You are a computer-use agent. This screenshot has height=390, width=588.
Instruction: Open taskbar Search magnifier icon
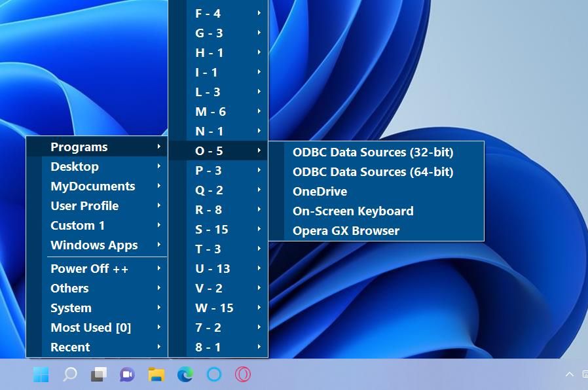click(x=70, y=374)
